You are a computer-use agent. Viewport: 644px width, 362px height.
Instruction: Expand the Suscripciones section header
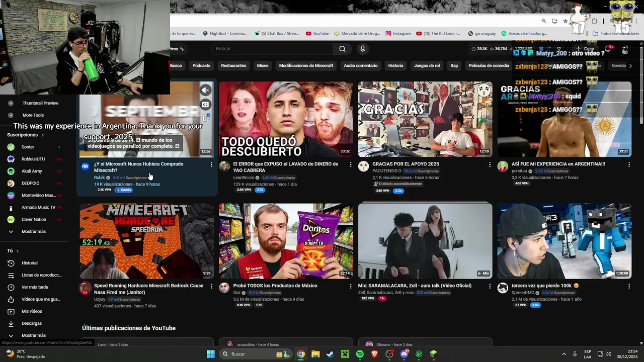(x=25, y=135)
